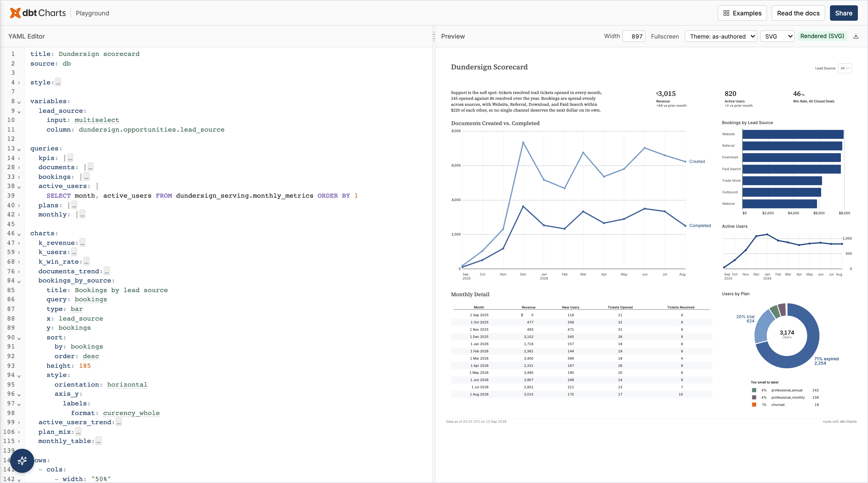The image size is (868, 483).
Task: Click the folded ellipsis after bookings:
Action: click(86, 177)
